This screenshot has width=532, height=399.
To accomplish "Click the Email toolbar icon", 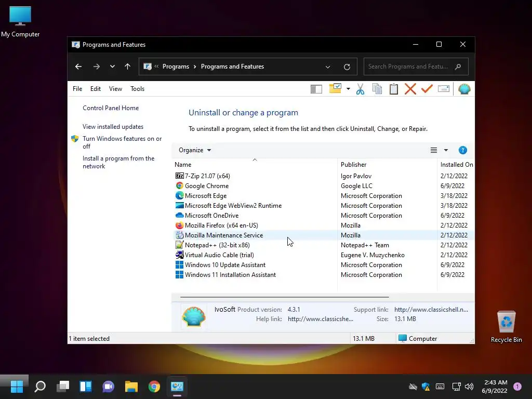I will (x=444, y=89).
